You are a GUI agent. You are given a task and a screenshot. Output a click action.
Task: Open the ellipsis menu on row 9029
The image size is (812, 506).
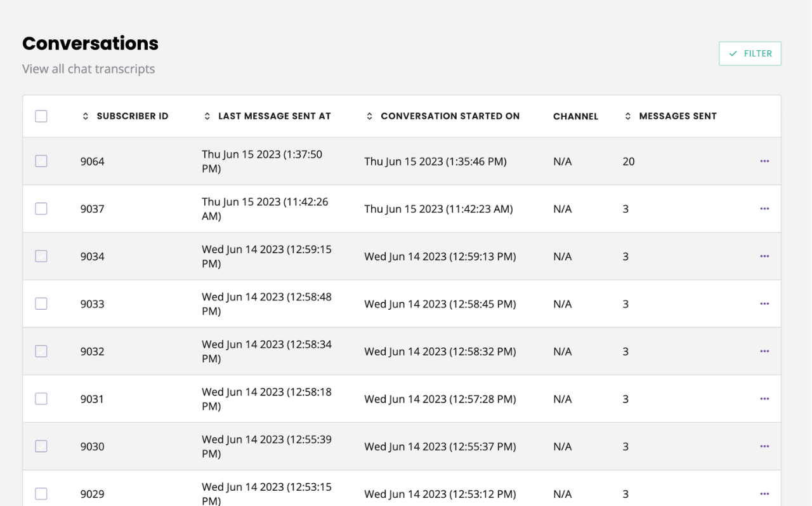[x=764, y=493]
